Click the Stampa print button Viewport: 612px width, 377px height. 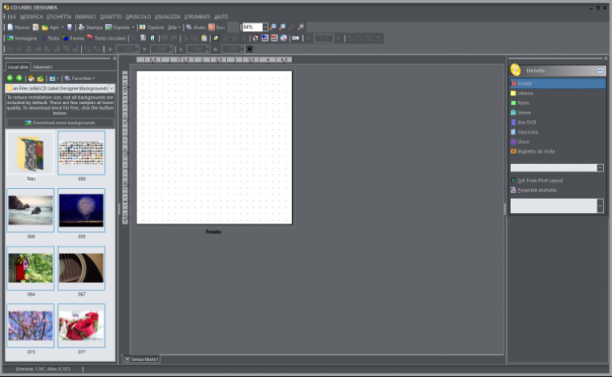(90, 27)
